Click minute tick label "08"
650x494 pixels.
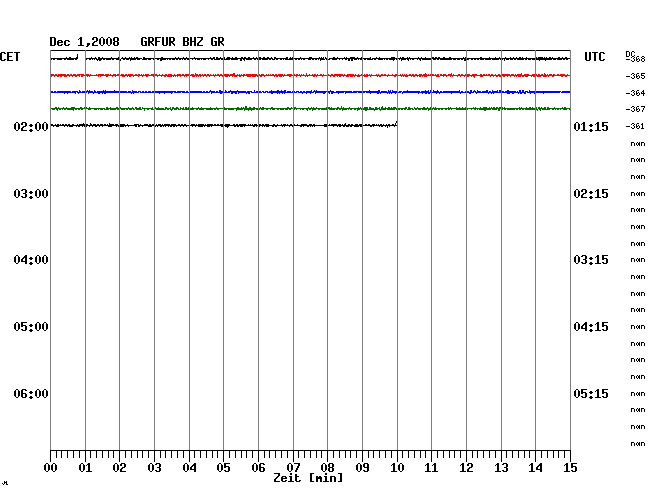327,468
